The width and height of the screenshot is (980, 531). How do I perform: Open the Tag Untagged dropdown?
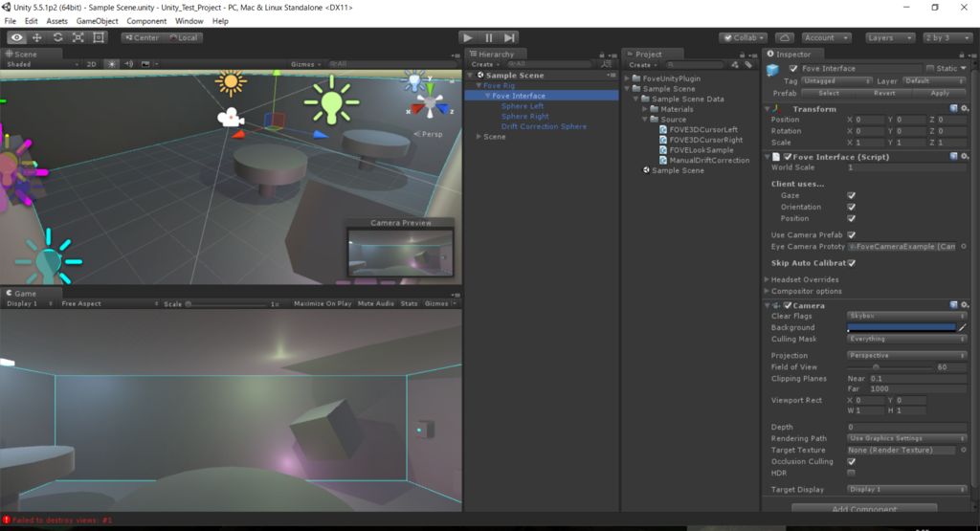(836, 81)
